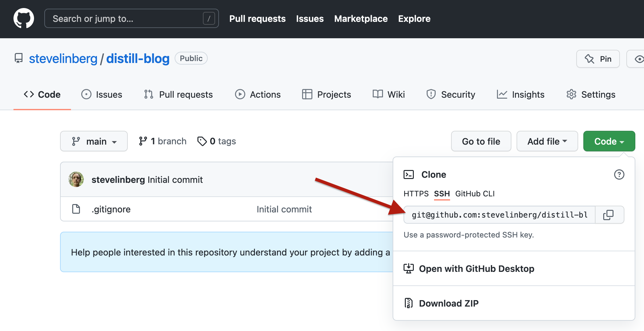Select the GitHub CLI clone tab
Screen dimensions: 644x331
[475, 194]
